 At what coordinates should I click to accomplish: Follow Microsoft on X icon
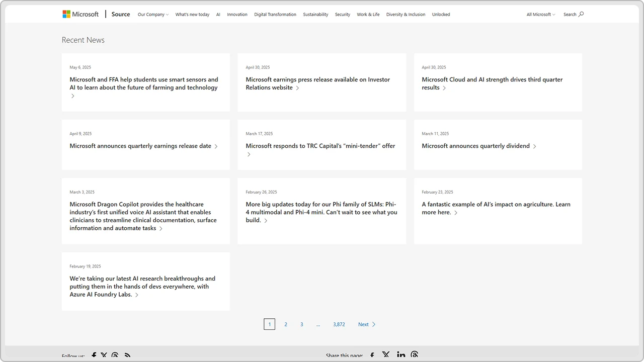tap(104, 355)
